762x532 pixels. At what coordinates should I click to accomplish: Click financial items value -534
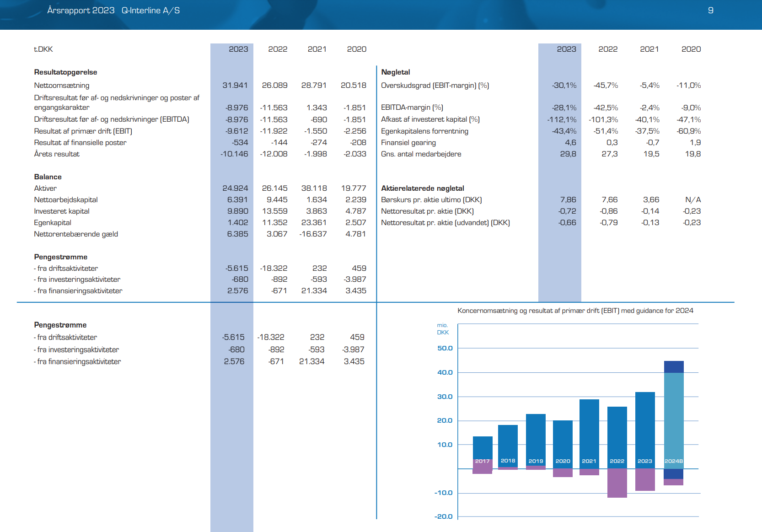coord(240,142)
